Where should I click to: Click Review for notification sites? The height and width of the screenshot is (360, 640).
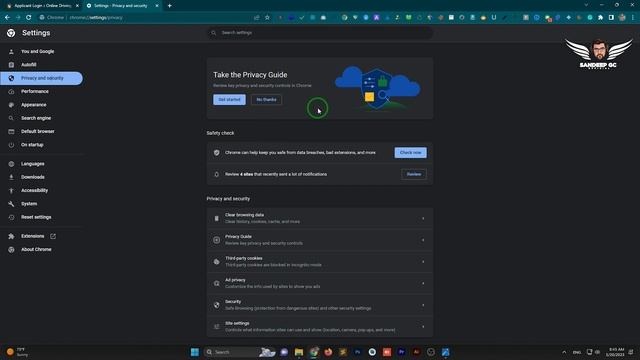413,174
